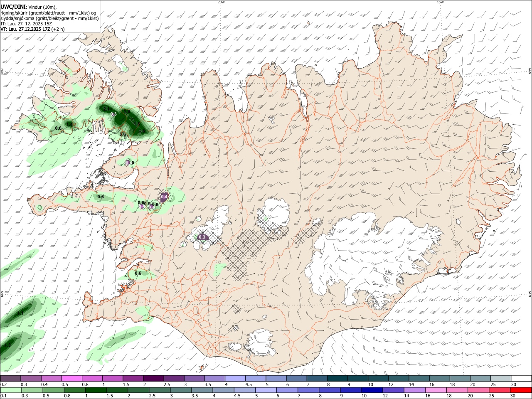
Task: Pick the deep blue rain swatch between 10 and 12
Action: coord(372,390)
